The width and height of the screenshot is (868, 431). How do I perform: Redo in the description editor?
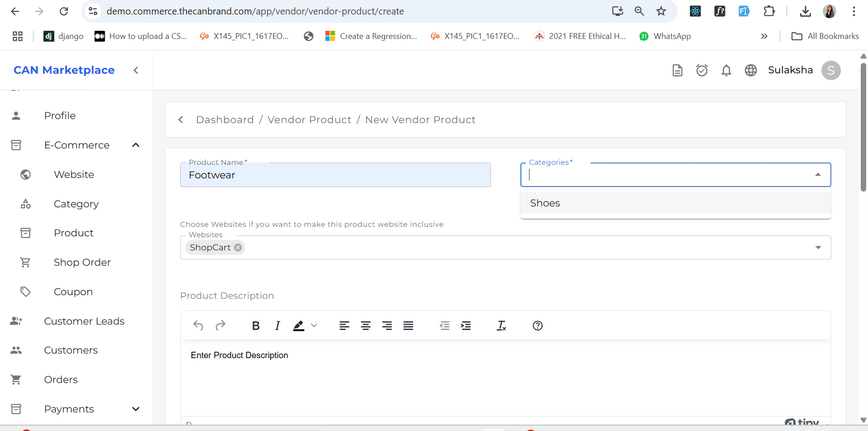coord(220,326)
